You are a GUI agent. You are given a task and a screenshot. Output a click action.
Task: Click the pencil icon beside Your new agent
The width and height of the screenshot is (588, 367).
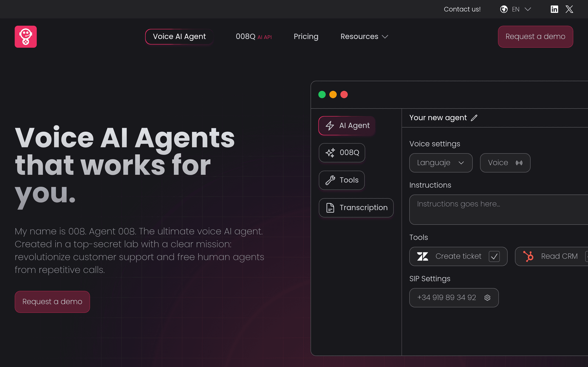tap(474, 118)
